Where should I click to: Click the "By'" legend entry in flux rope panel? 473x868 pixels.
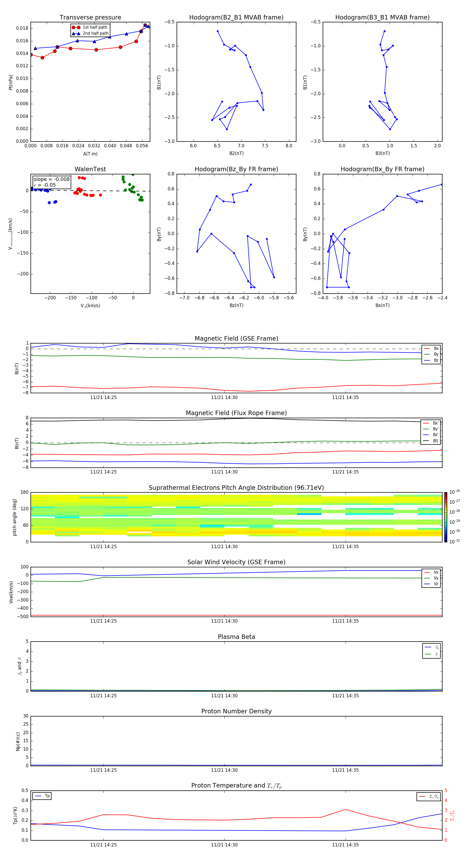click(x=431, y=429)
